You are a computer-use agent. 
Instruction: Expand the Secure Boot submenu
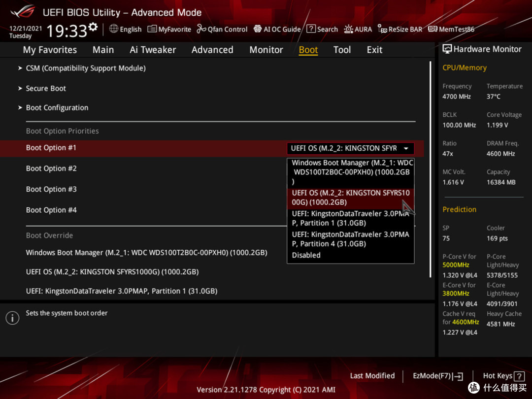(x=46, y=88)
